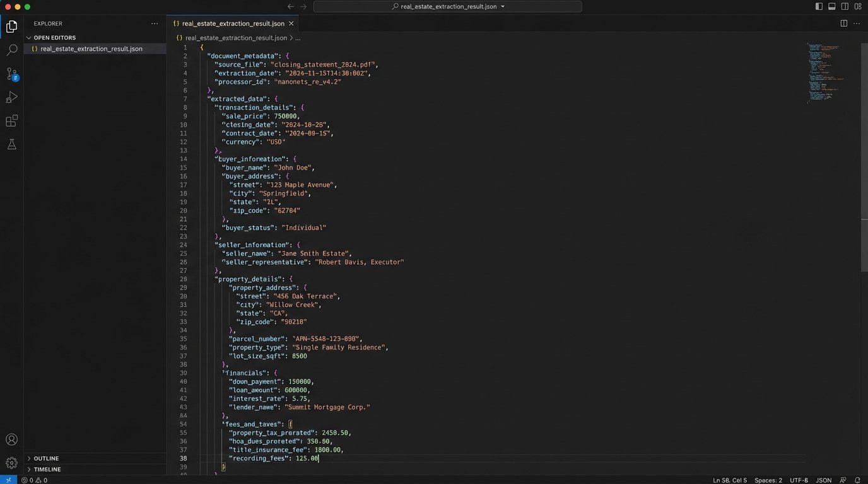
Task: Toggle the primary side bar visibility
Action: pos(819,6)
